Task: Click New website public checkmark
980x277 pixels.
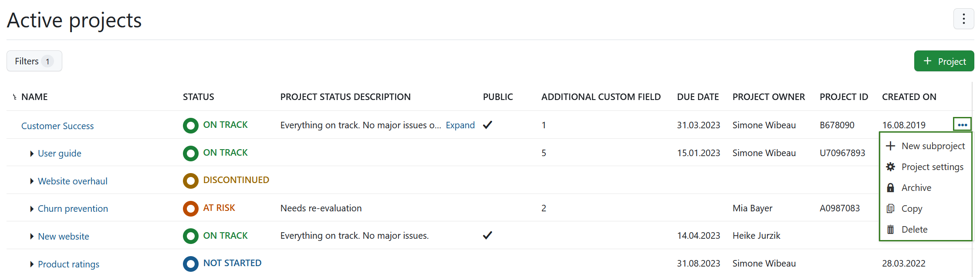Action: coord(487,235)
